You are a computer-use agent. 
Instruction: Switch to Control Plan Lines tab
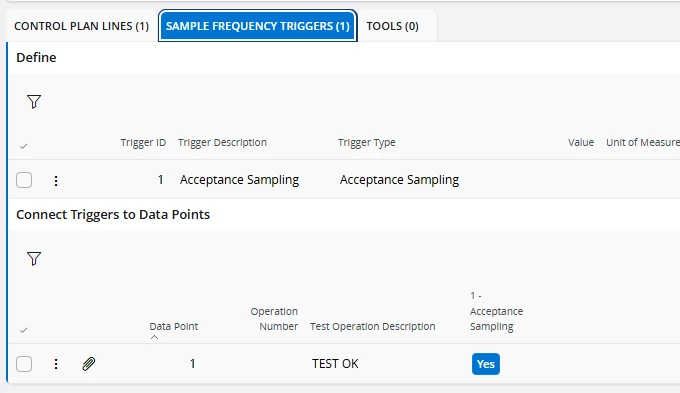pyautogui.click(x=82, y=26)
